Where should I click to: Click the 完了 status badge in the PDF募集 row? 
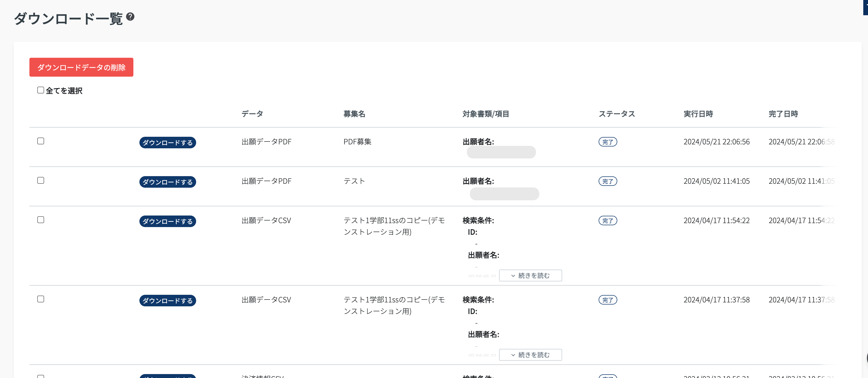[x=607, y=142]
